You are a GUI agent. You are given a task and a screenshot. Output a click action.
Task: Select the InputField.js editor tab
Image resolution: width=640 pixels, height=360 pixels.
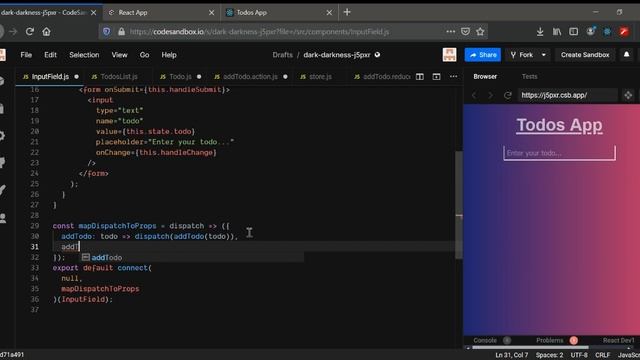pos(50,77)
